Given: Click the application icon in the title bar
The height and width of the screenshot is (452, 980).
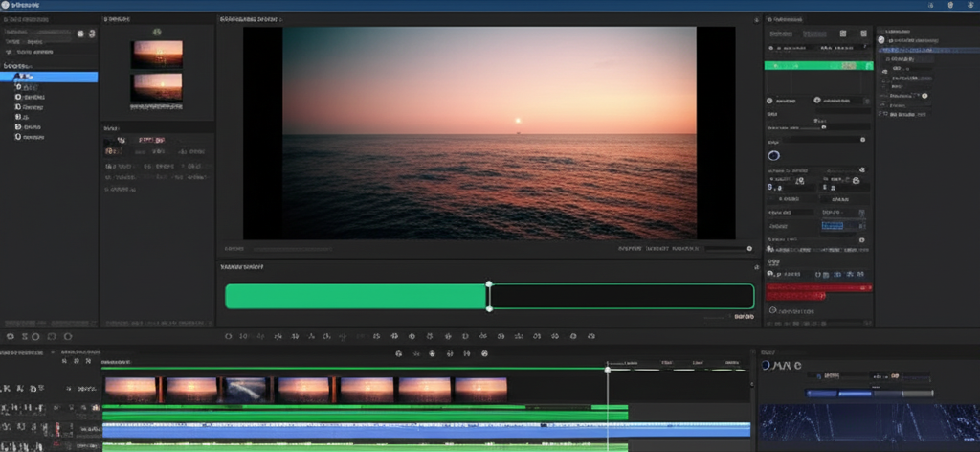Looking at the screenshot, I should [7, 5].
